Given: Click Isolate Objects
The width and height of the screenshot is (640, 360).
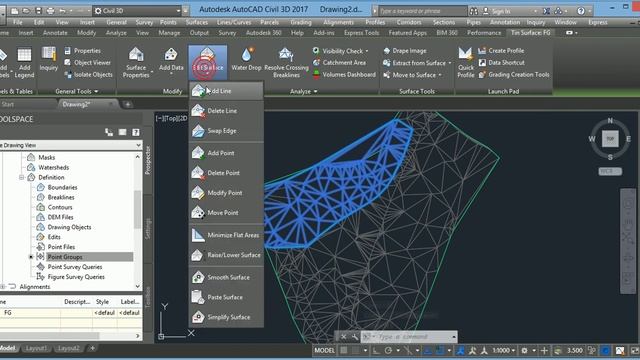Looking at the screenshot, I should click(88, 75).
